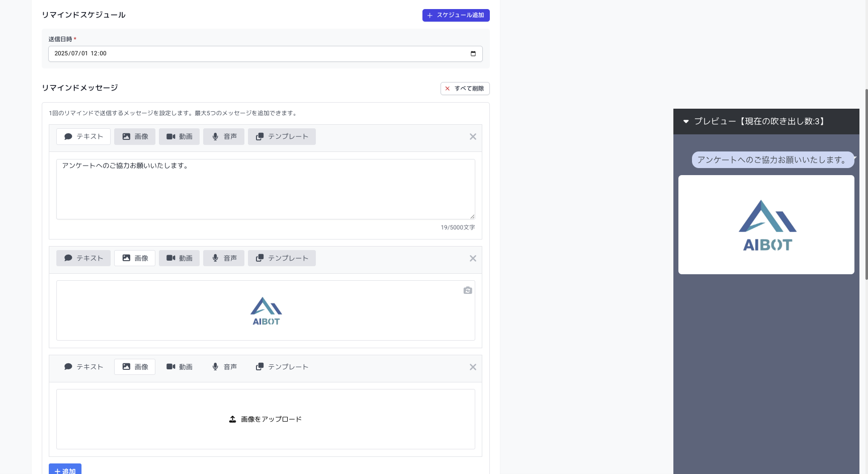Viewport: 868px width, 474px height.
Task: Click the スケジュール追加 button
Action: pos(456,15)
